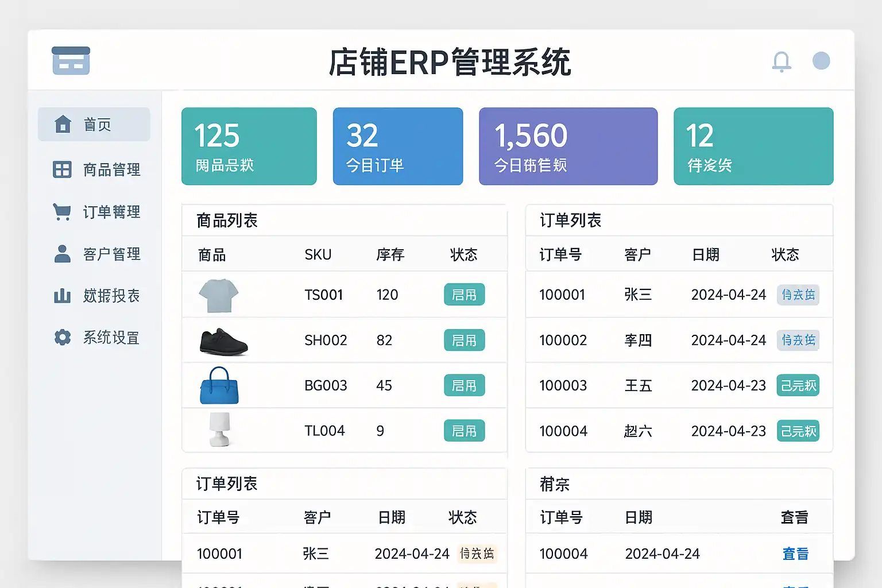
Task: Click status badge for order 100003
Action: coord(798,385)
